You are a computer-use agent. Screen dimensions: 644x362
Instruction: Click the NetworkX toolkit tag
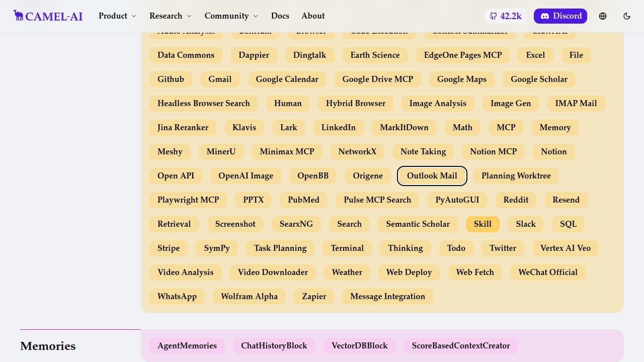pyautogui.click(x=358, y=152)
